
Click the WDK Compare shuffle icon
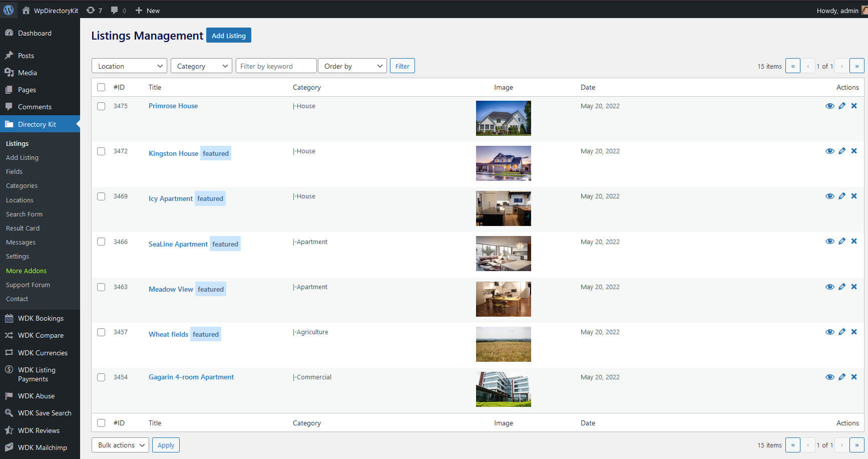click(x=9, y=335)
